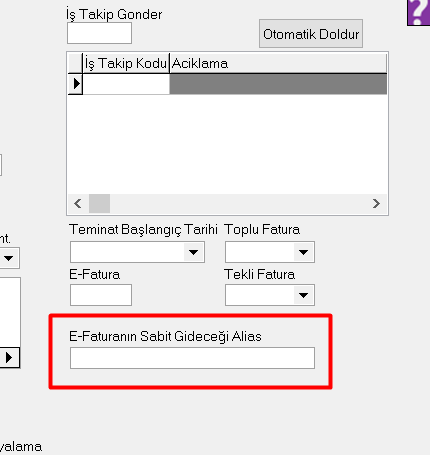Screen dimensions: 430x455
Task: Click inside the Teminat Başlangıç Tarihi combo box text area
Action: point(127,252)
